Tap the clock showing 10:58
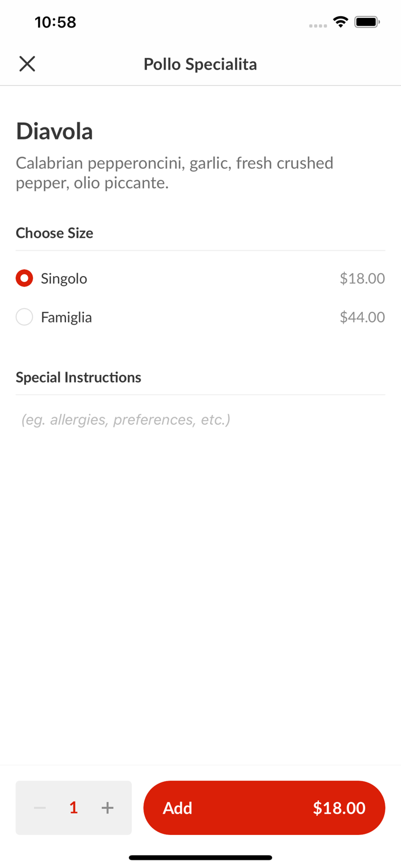Image resolution: width=401 pixels, height=868 pixels. (x=56, y=22)
